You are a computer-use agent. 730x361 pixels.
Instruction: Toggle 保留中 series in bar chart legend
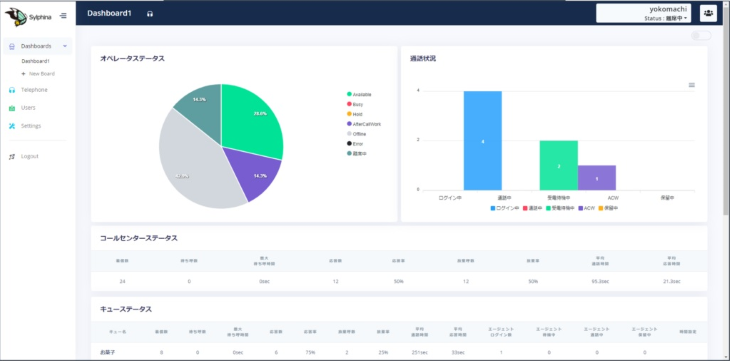pos(608,208)
